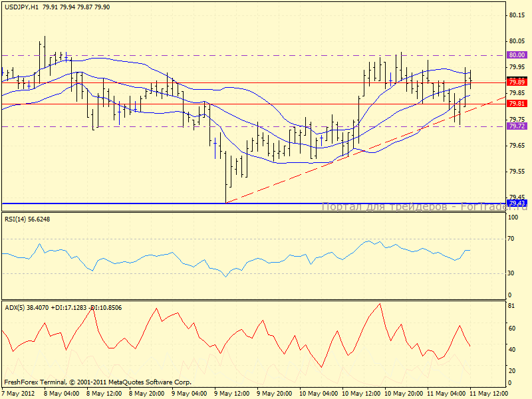Select the 9 May 12:00 time axis label
Viewport: 532px width, 399px height.
click(231, 393)
